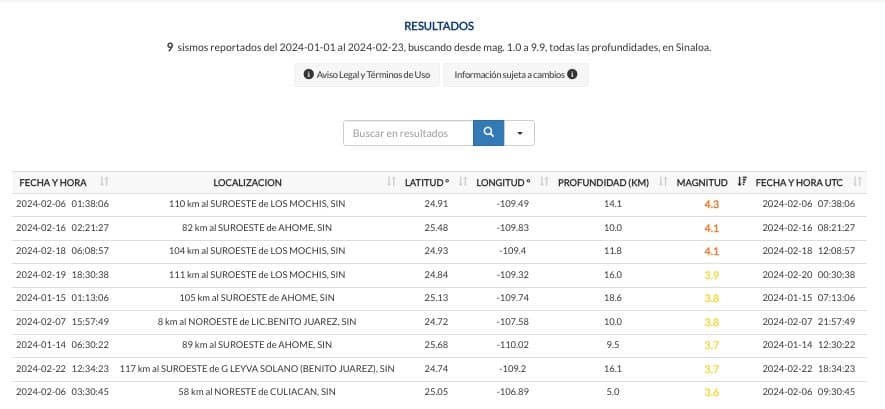Click longitude value -106.89
The width and height of the screenshot is (885, 409).
pyautogui.click(x=512, y=391)
